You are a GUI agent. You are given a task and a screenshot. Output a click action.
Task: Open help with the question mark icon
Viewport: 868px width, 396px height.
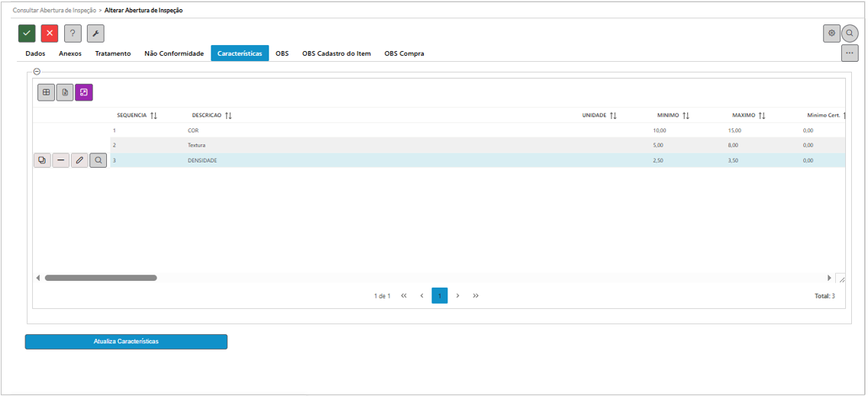(x=73, y=34)
